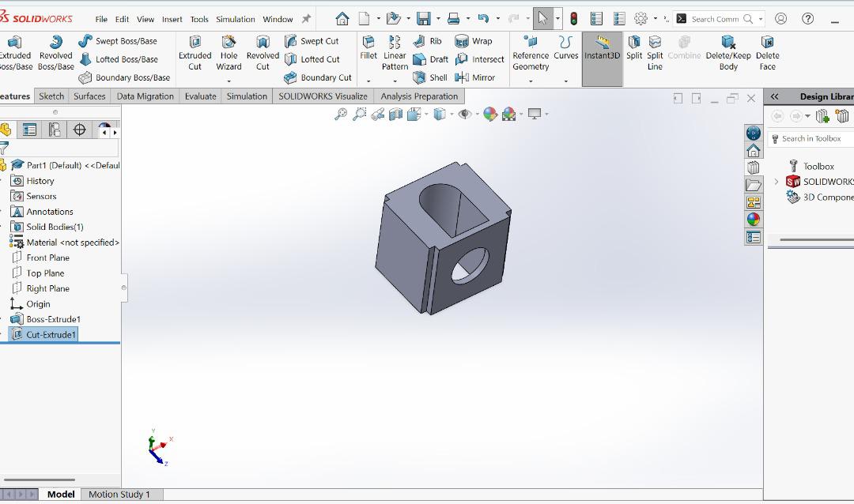This screenshot has width=854, height=504.
Task: Click the Rebuild traffic light icon
Action: point(573,19)
